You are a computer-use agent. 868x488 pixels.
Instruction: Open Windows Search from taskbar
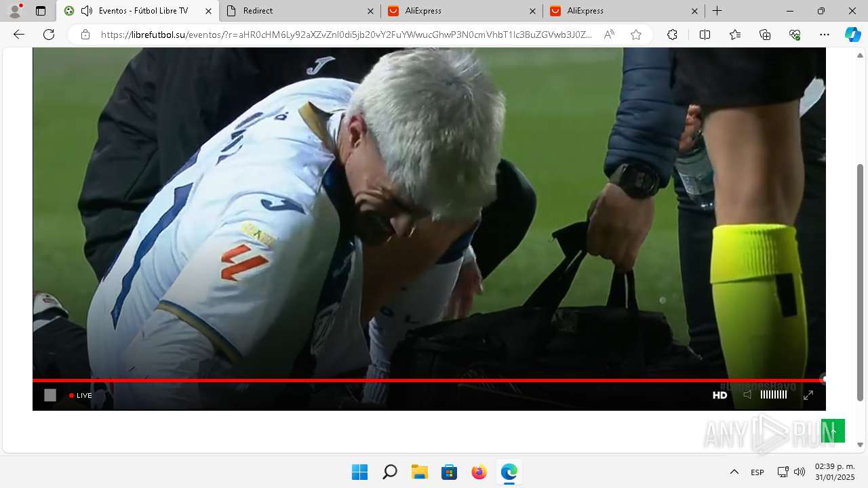[x=389, y=472]
